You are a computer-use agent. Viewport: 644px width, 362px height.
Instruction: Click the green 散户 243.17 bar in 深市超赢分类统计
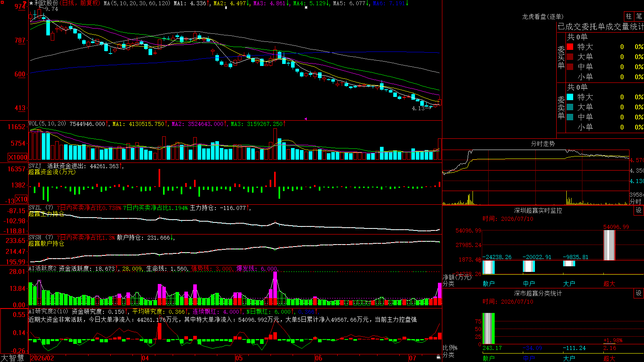(489, 329)
